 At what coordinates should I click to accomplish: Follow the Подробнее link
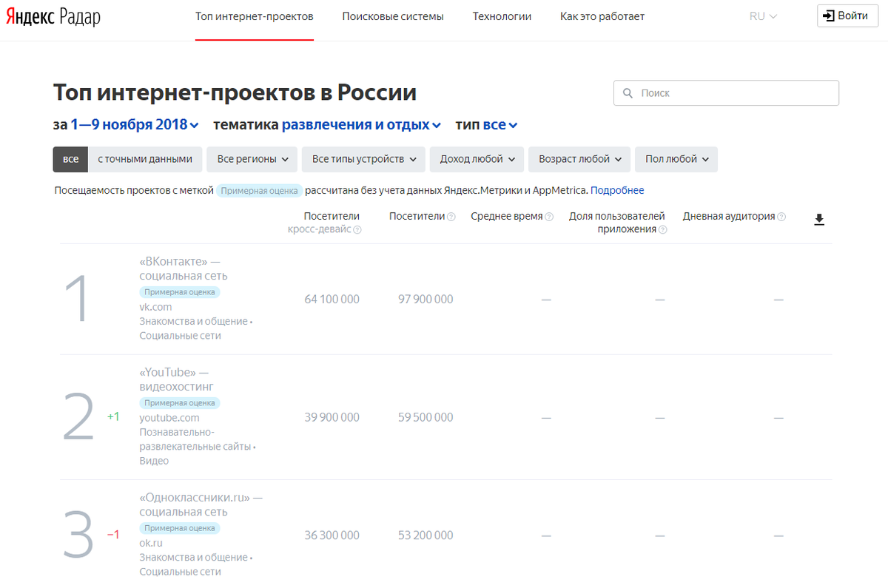point(617,190)
